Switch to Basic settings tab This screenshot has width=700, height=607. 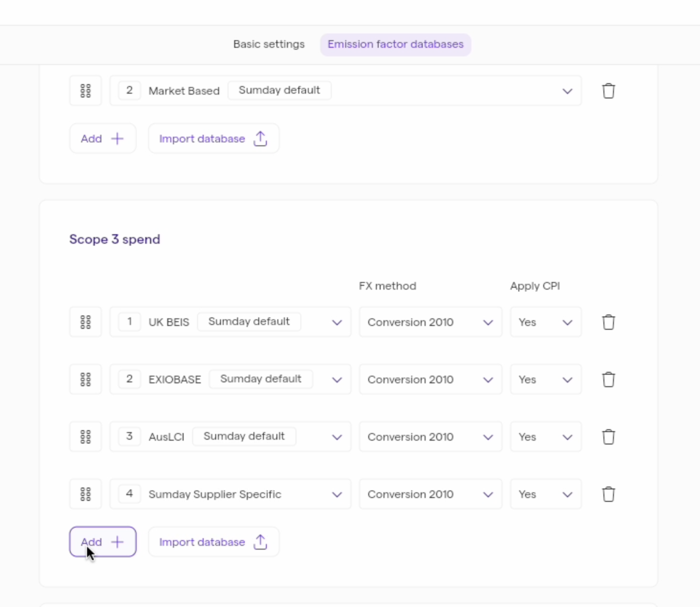click(269, 44)
